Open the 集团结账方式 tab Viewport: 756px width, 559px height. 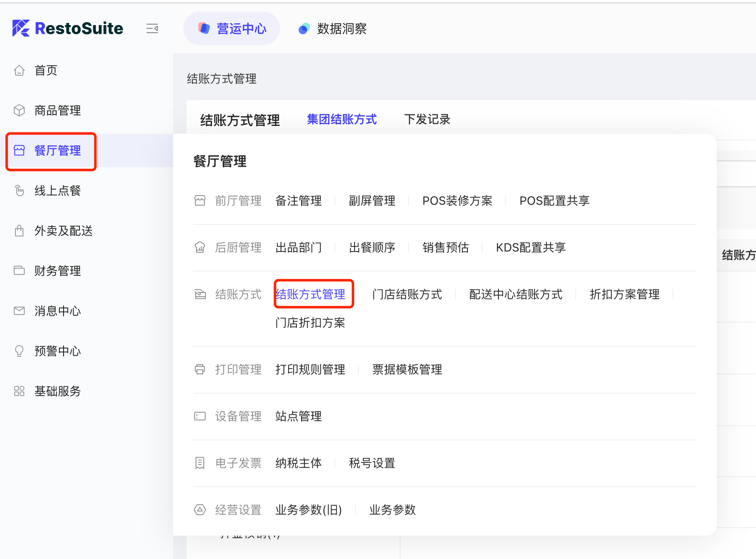(342, 119)
